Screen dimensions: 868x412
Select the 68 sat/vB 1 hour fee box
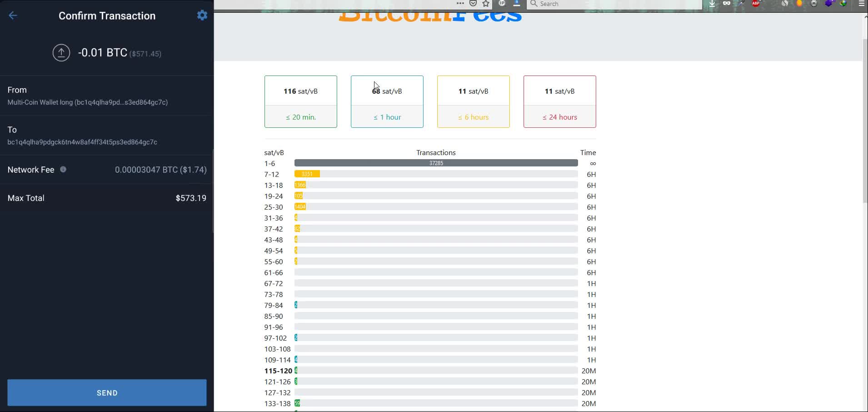(387, 101)
